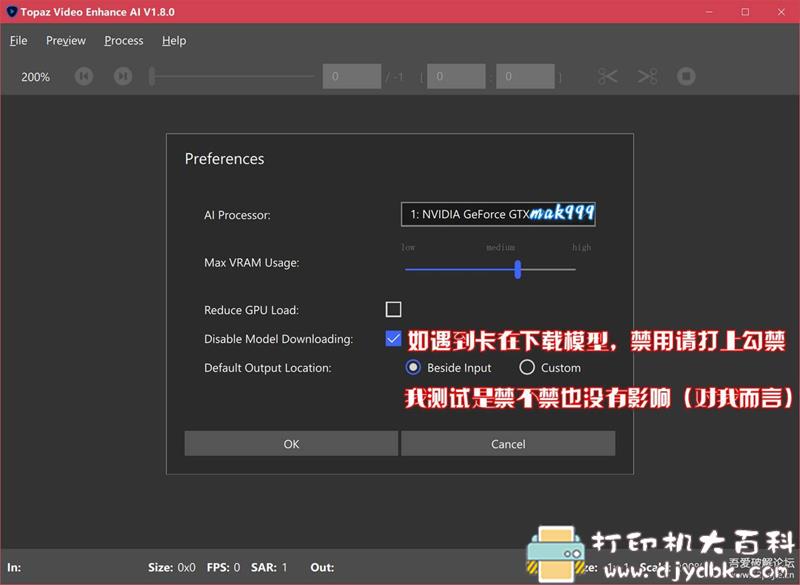The height and width of the screenshot is (585, 800).
Task: Open the AI Processor dropdown
Action: click(498, 214)
